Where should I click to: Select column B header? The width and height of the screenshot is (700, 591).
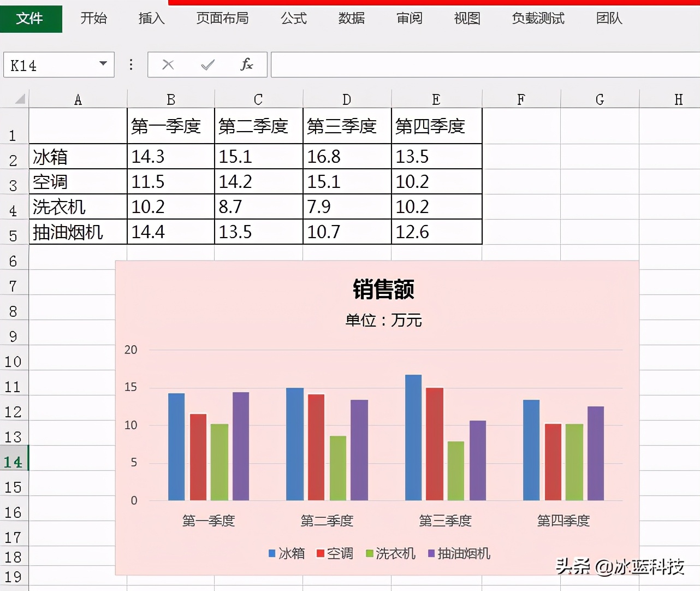pyautogui.click(x=171, y=99)
